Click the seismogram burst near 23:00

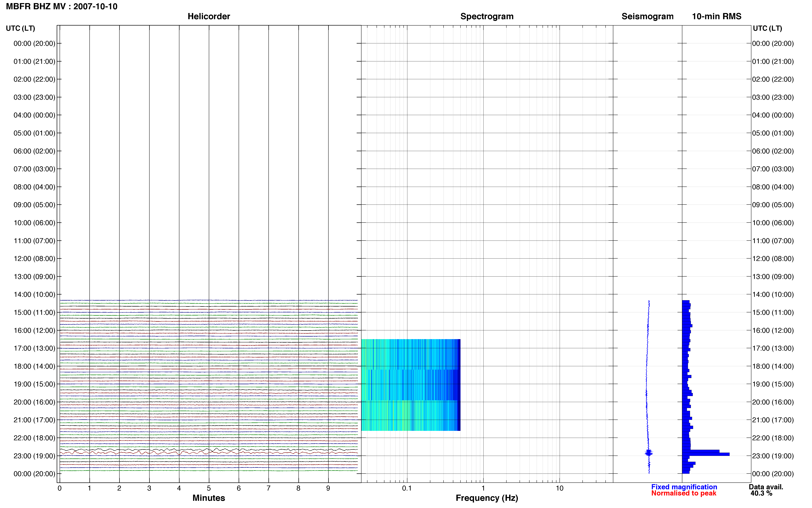coord(649,453)
